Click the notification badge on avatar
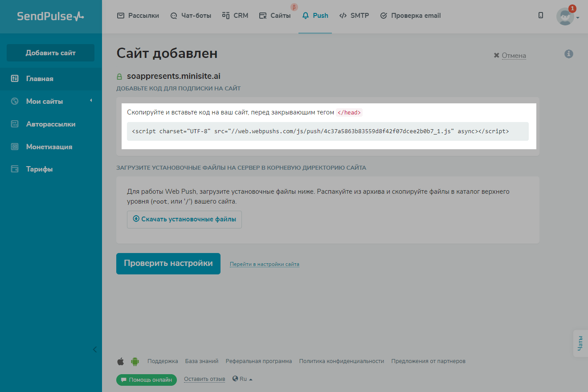Screen dimensions: 588x392 [572, 8]
